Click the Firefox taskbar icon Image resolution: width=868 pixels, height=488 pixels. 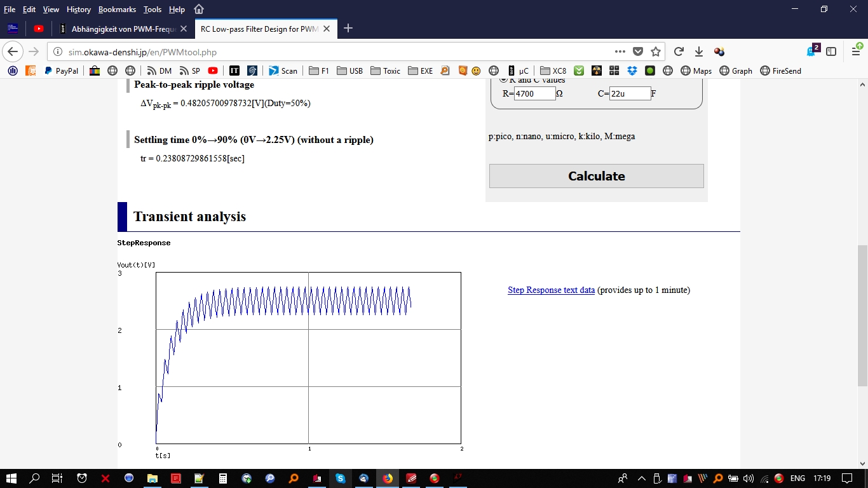tap(388, 478)
